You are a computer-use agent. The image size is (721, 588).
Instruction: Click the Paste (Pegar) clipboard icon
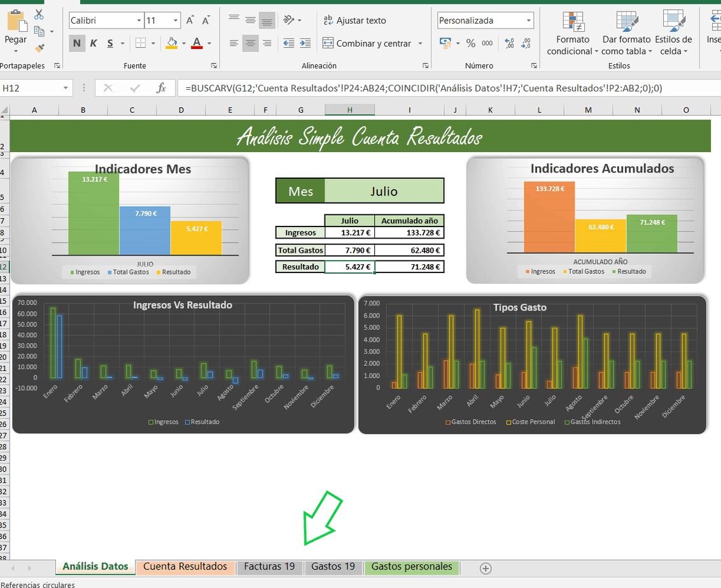pyautogui.click(x=16, y=21)
